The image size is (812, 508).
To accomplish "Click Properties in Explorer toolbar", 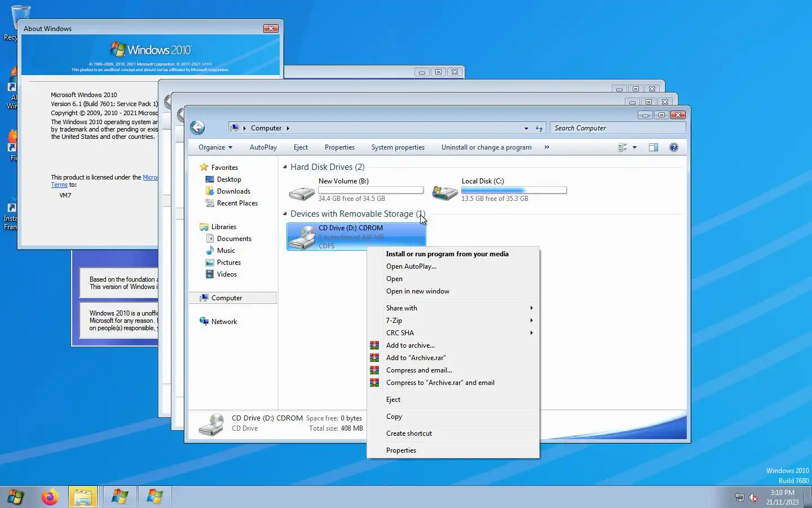I will coord(339,147).
